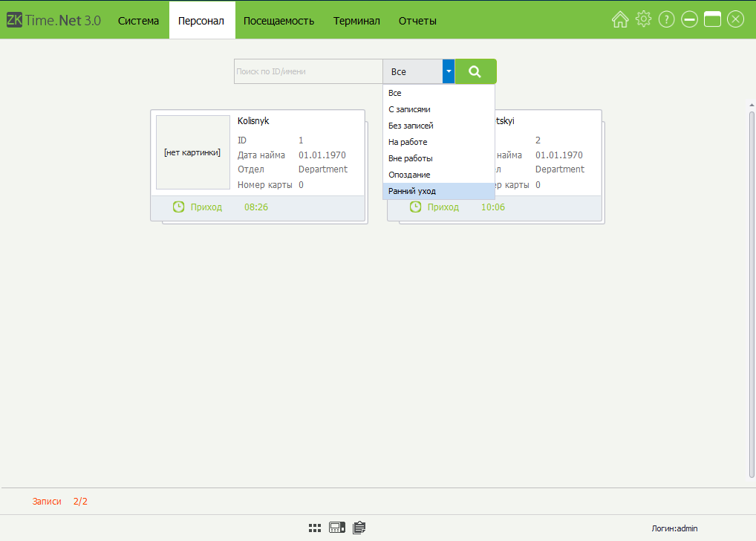Click 'Записи' status label

(47, 502)
